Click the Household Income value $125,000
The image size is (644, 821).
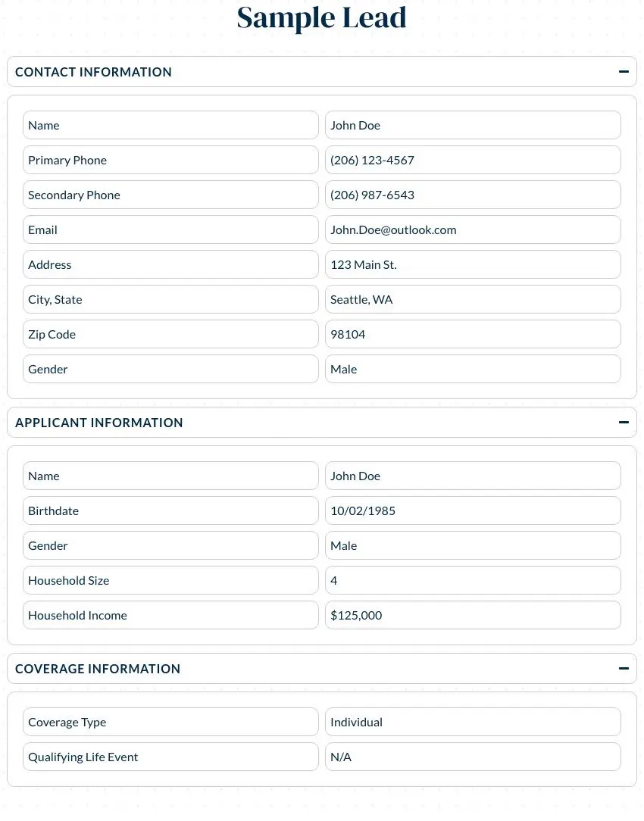pos(473,615)
